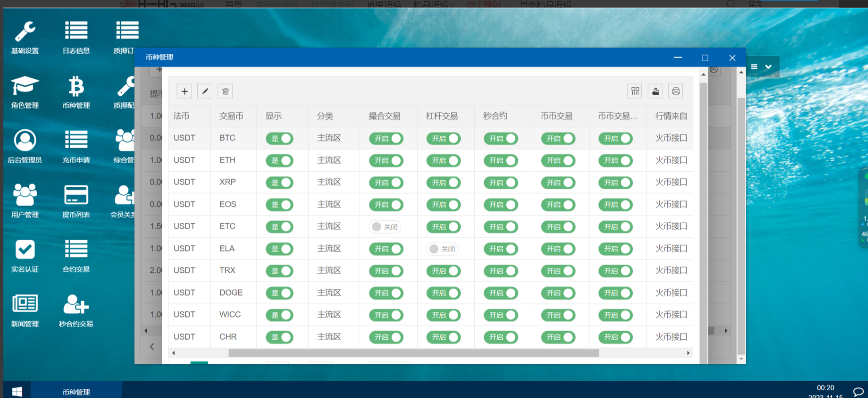This screenshot has height=398, width=868.
Task: Click the trash delete icon in toolbar
Action: pyautogui.click(x=226, y=91)
